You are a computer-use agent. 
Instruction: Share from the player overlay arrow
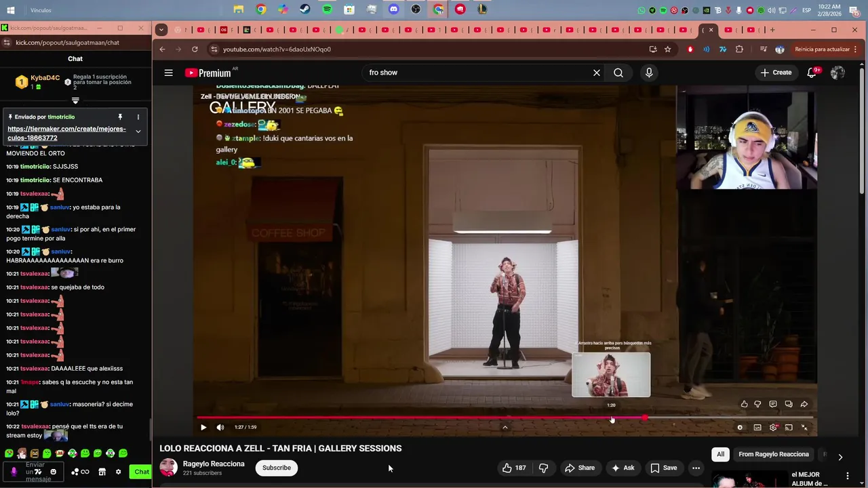804,404
